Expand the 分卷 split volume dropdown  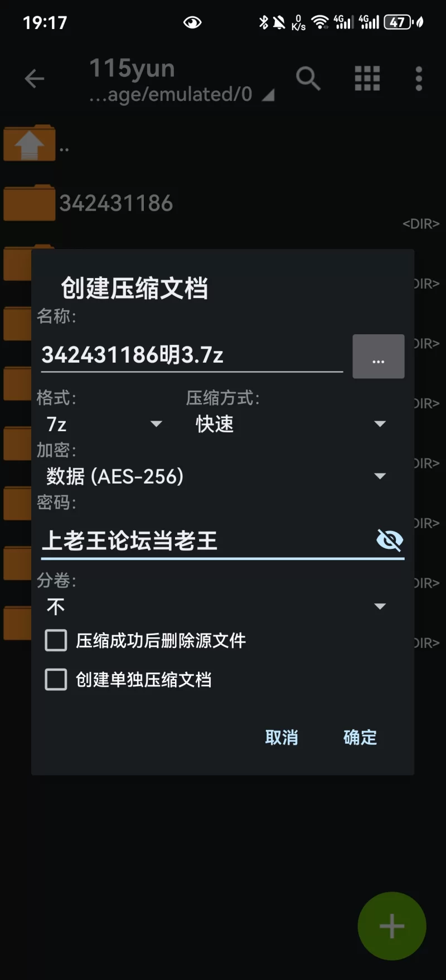pyautogui.click(x=216, y=606)
